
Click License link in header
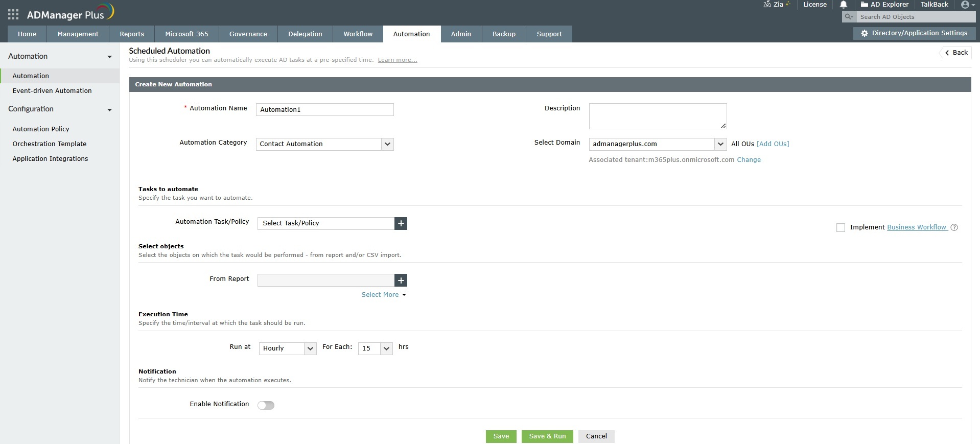815,5
